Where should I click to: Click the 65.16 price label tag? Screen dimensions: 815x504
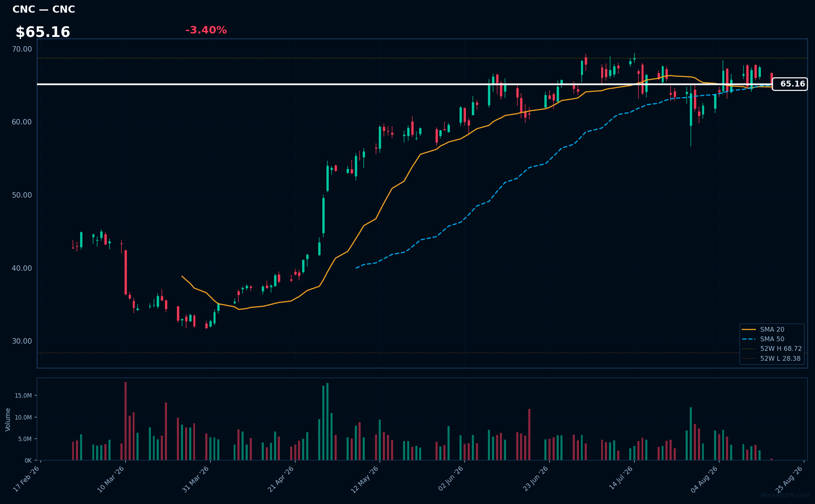[790, 84]
